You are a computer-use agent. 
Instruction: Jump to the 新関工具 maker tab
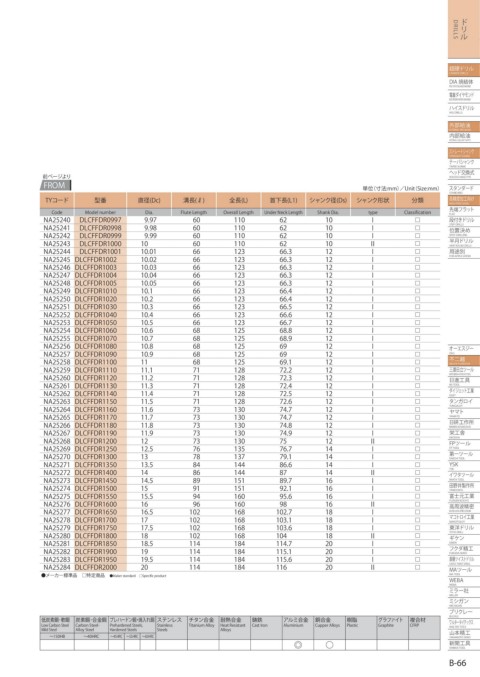(x=464, y=644)
